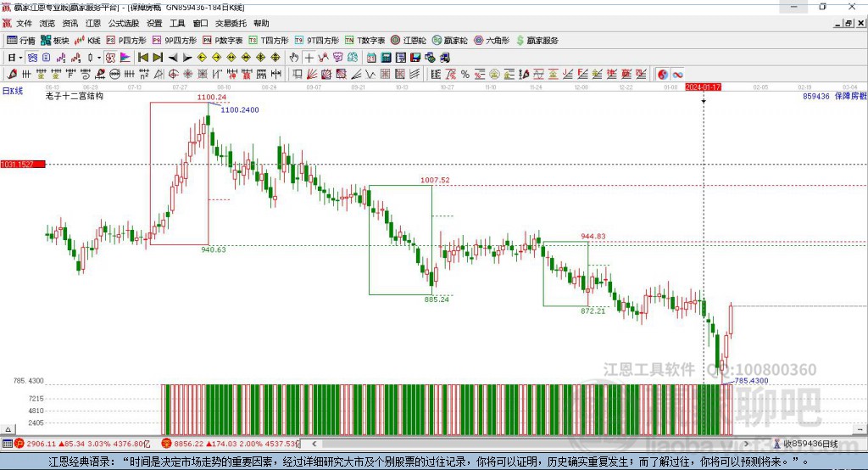Screen dimensions: 868x470
Task: Open the 行情 market quotes view
Action: coord(20,41)
